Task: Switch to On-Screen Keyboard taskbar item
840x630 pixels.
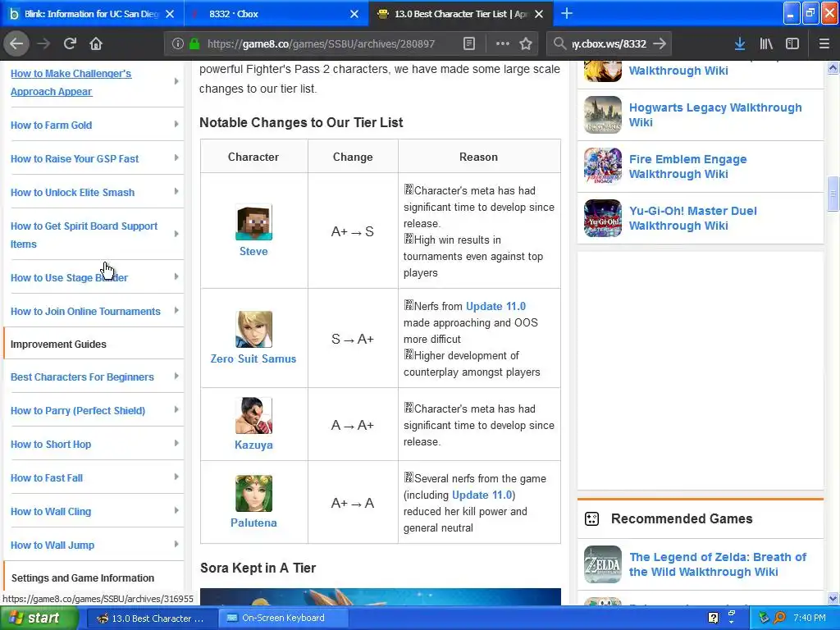Action: coord(282,618)
